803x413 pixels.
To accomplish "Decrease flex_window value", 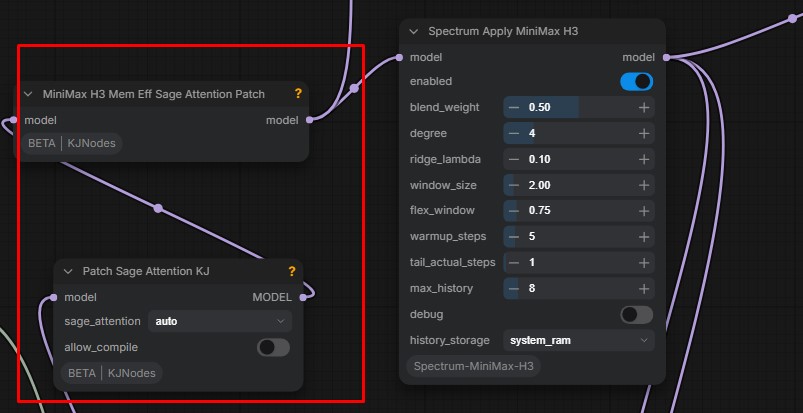I will click(x=514, y=211).
